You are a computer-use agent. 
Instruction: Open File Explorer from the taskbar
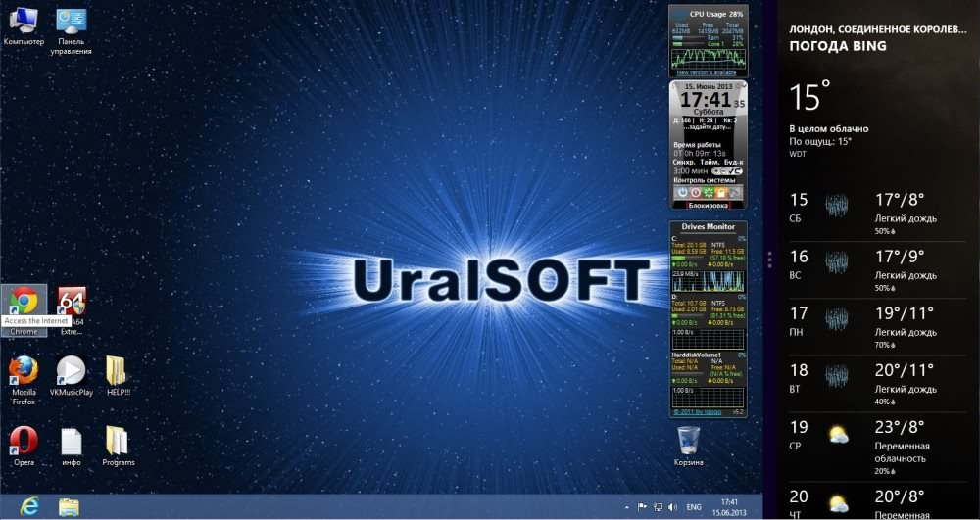(69, 506)
